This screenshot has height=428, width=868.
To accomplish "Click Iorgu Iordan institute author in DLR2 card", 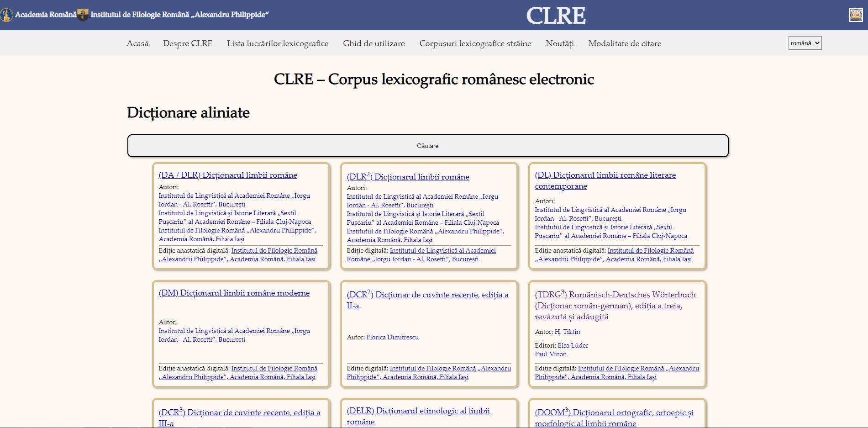I will pyautogui.click(x=422, y=201).
